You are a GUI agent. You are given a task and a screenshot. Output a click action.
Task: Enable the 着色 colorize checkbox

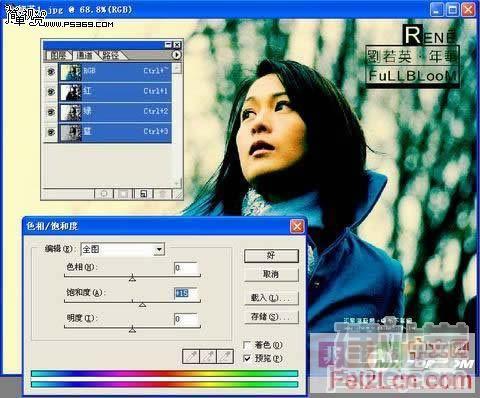tap(247, 345)
